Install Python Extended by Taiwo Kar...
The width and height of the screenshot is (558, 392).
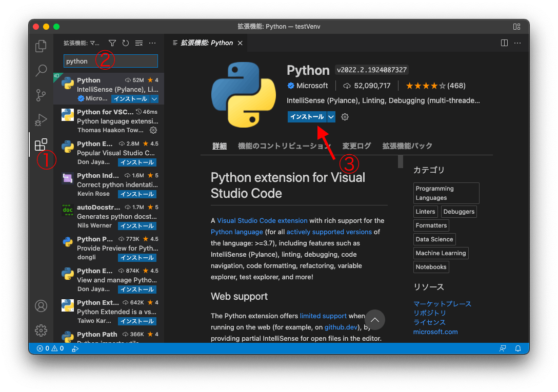click(x=137, y=321)
